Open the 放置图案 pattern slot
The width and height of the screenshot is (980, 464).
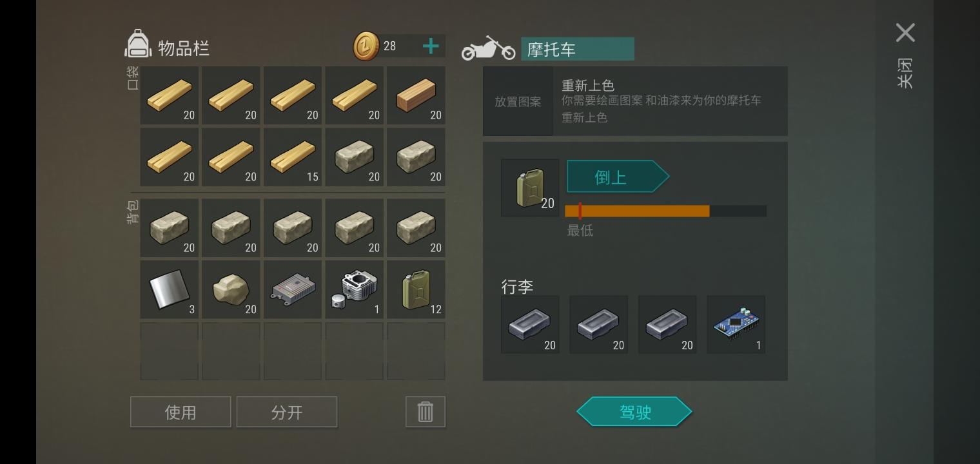[x=518, y=101]
